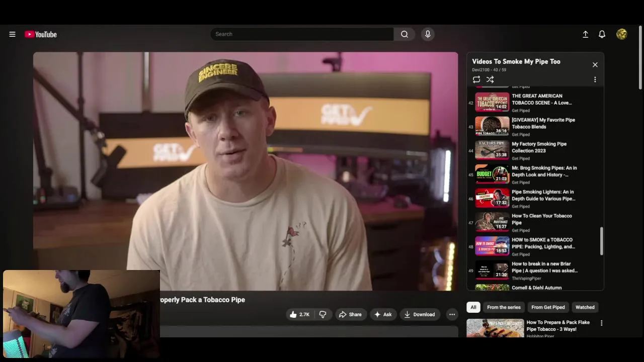Click the playlist panel scrollbar thumb
Image resolution: width=644 pixels, height=362 pixels.
tap(601, 241)
